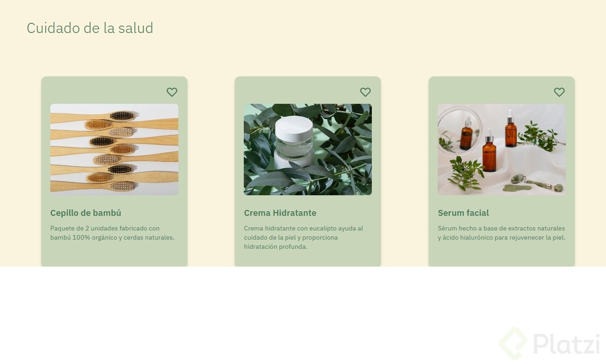Screen dimensions: 606x364
Task: Select the Cepillo de bambú title
Action: (x=86, y=213)
